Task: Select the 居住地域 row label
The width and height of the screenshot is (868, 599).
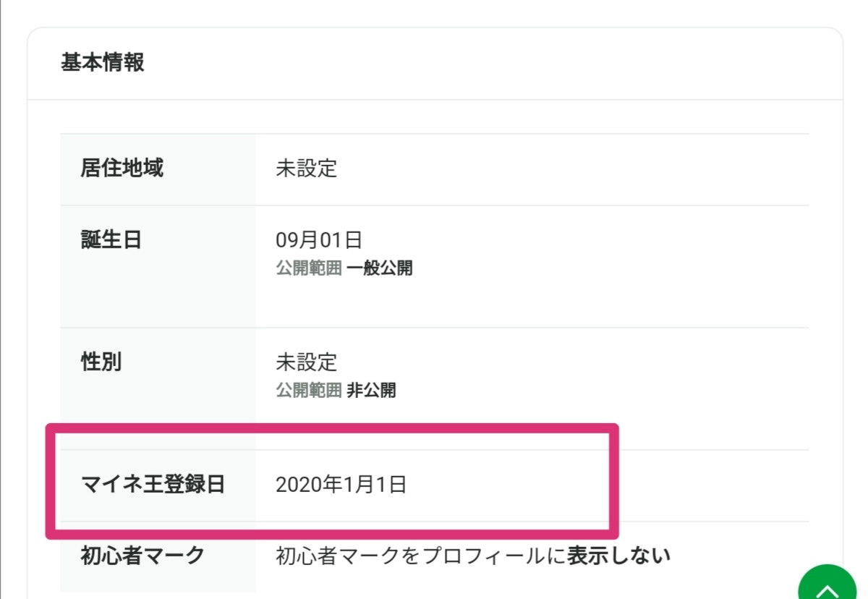Action: click(122, 169)
